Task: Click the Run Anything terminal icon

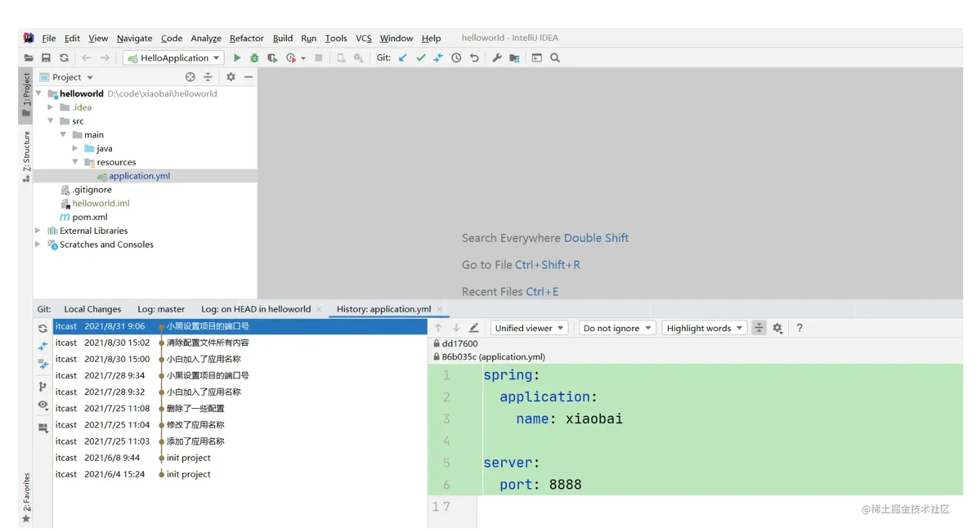Action: click(x=537, y=58)
